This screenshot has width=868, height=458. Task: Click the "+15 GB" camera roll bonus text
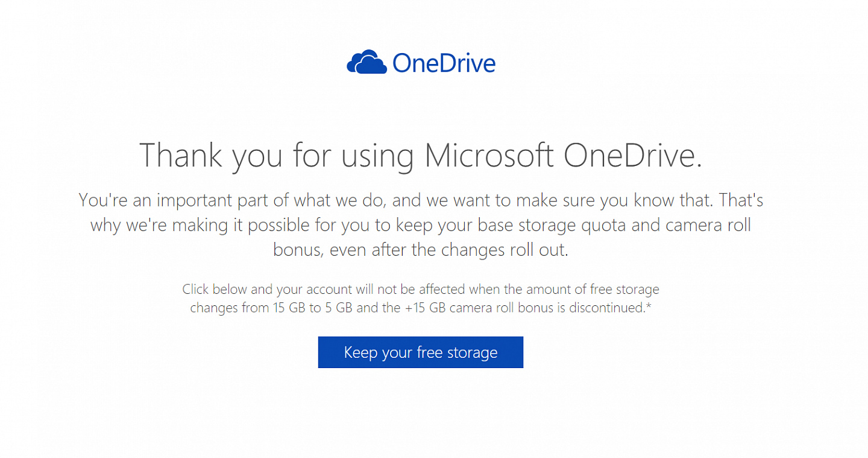tap(426, 308)
